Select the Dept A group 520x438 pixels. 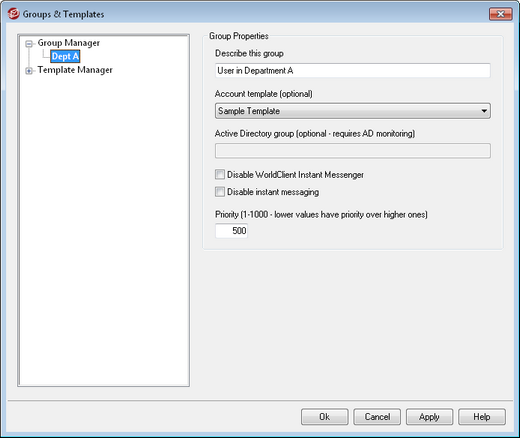pyautogui.click(x=65, y=56)
